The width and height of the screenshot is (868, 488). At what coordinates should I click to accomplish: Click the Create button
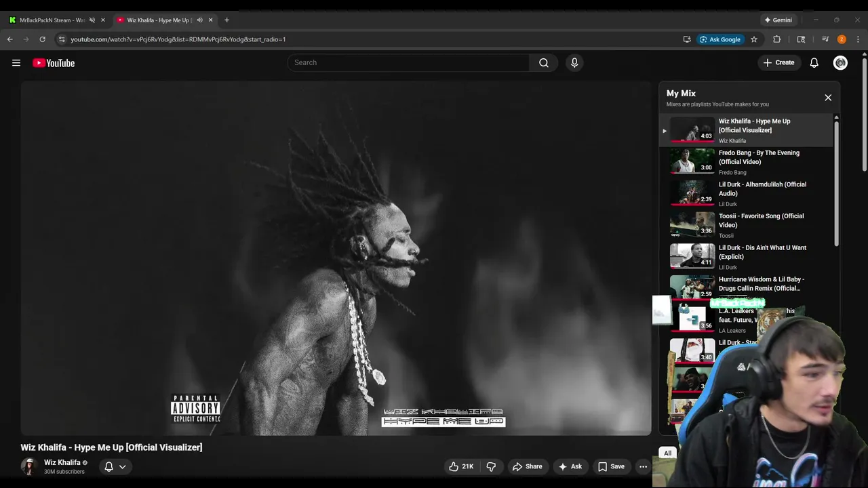tap(778, 63)
